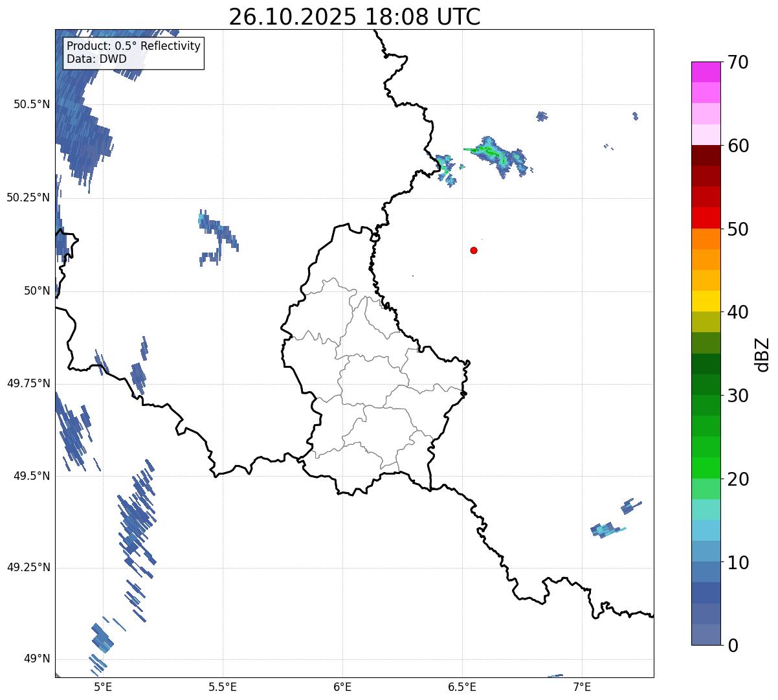
Task: Click the 49.75°N latitude label
Action: click(x=28, y=383)
